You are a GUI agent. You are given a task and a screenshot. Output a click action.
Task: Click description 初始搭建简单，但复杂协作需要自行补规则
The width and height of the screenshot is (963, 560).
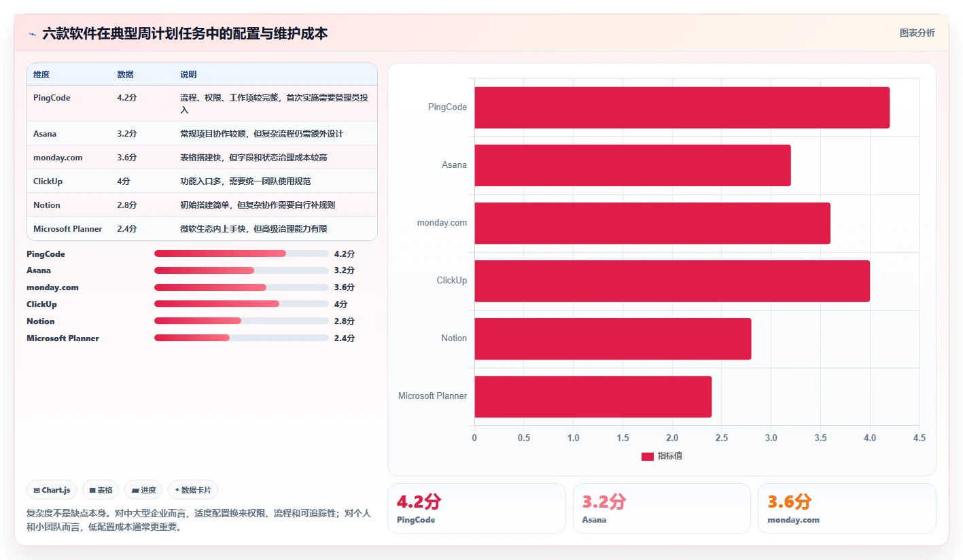(x=258, y=205)
